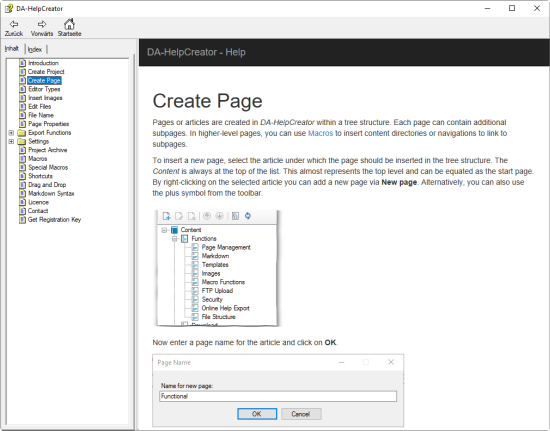Expand the Settings folder

11,141
